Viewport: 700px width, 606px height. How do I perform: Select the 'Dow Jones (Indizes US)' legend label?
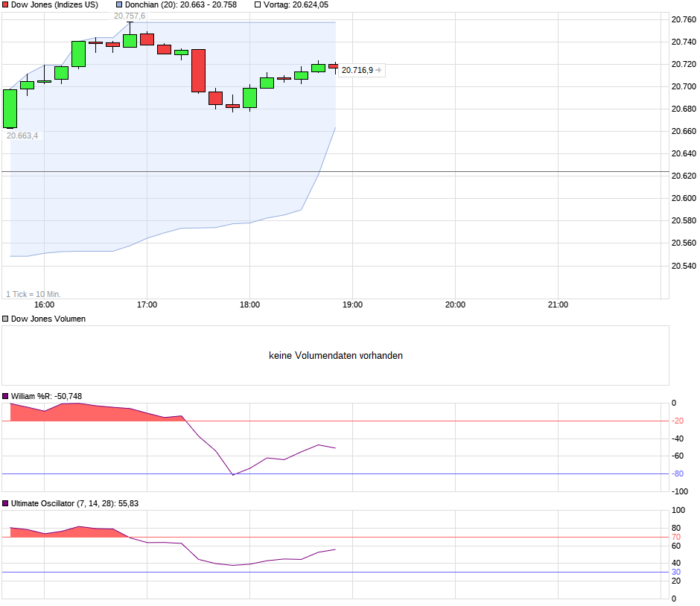(54, 5)
